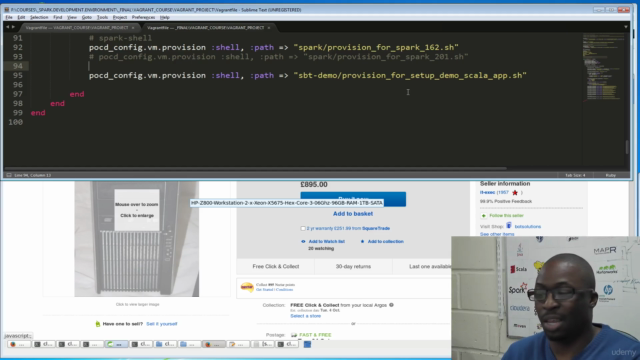Open the Tools menu

[102, 18]
